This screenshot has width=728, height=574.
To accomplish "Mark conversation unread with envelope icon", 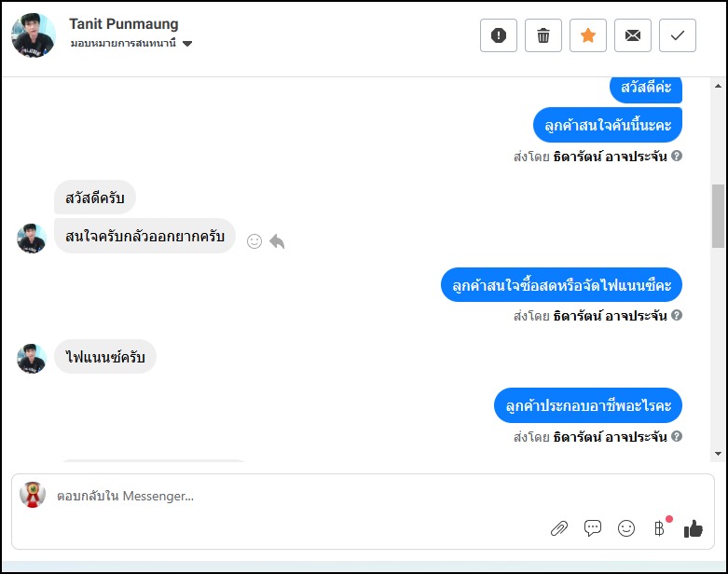I will pos(633,35).
